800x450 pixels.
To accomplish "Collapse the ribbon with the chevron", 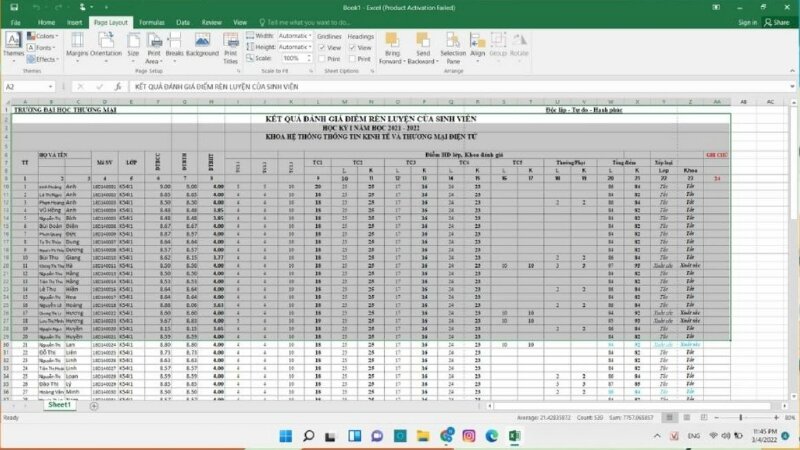I will click(792, 71).
